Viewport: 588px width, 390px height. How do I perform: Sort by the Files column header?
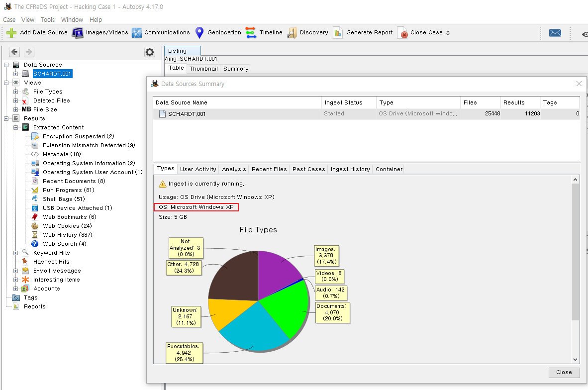pyautogui.click(x=481, y=102)
